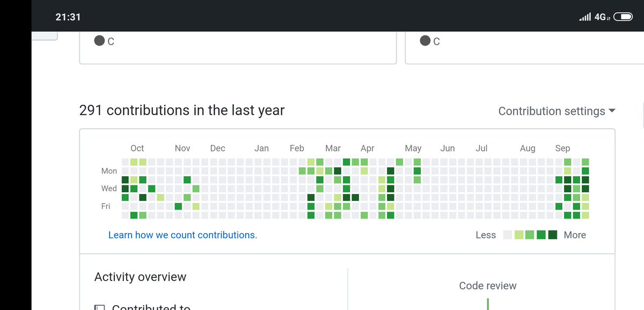This screenshot has width=644, height=310.
Task: Click the Jul month label
Action: [481, 148]
